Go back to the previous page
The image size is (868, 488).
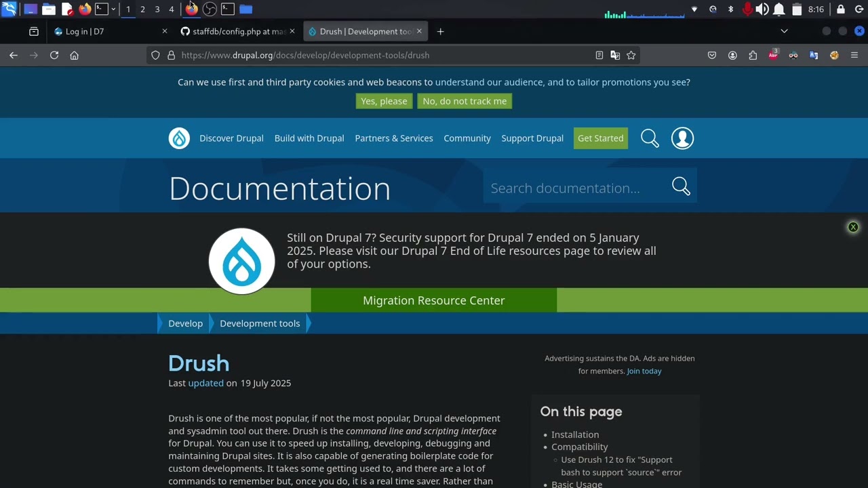(14, 55)
